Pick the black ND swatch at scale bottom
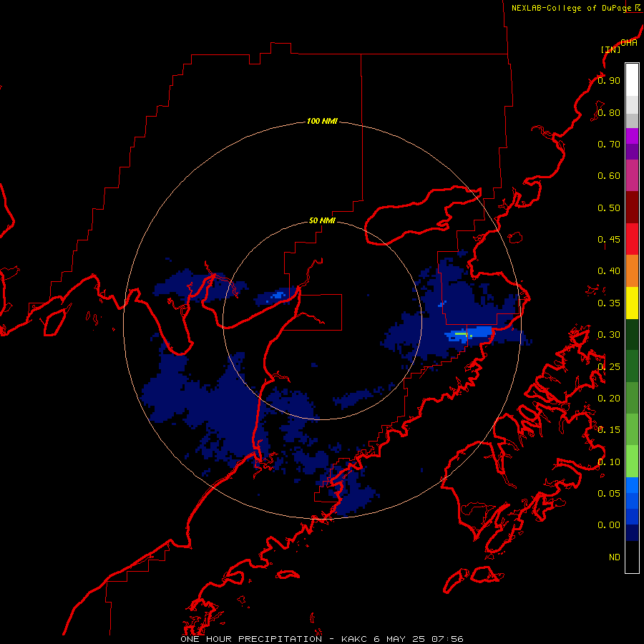Screen dimensions: 644x644 coord(632,557)
